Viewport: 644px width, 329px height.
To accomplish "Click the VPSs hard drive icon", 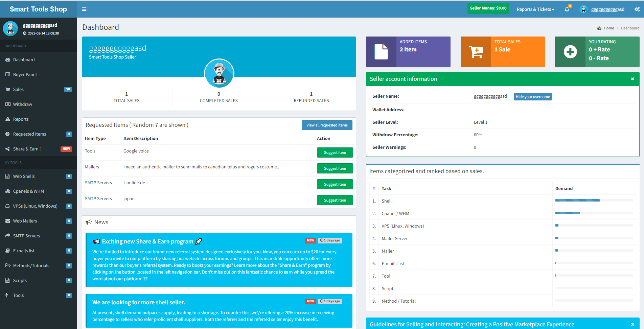I will (8, 206).
